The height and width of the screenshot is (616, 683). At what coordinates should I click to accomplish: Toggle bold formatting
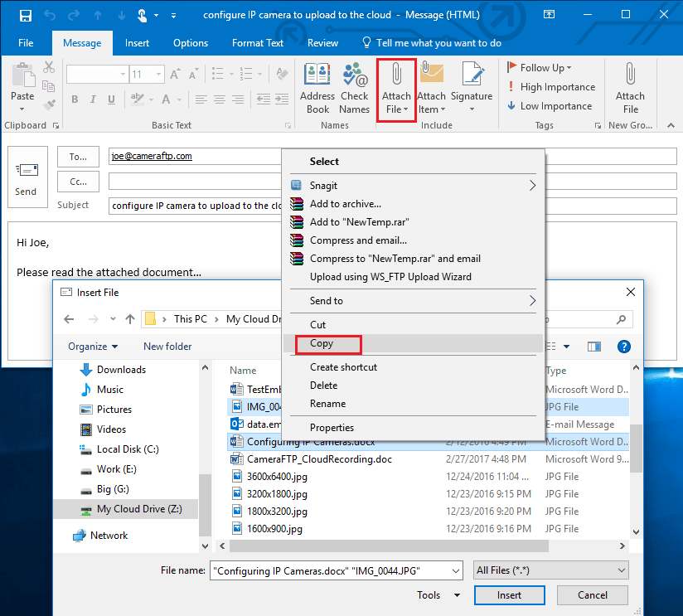tap(75, 99)
